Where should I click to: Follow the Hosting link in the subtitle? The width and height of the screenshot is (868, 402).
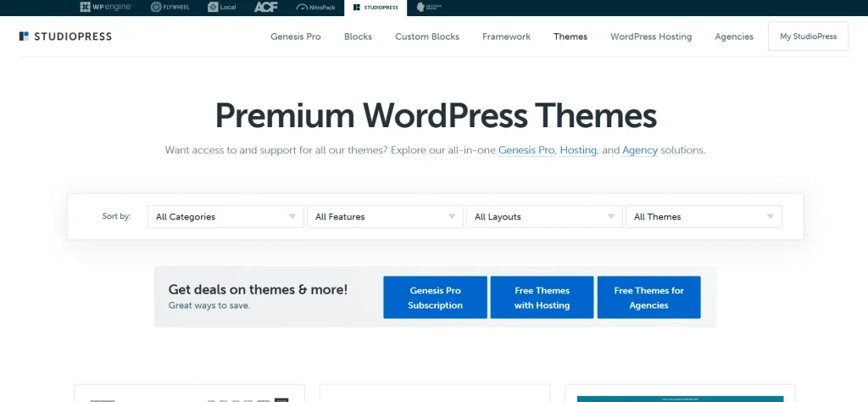pyautogui.click(x=578, y=150)
